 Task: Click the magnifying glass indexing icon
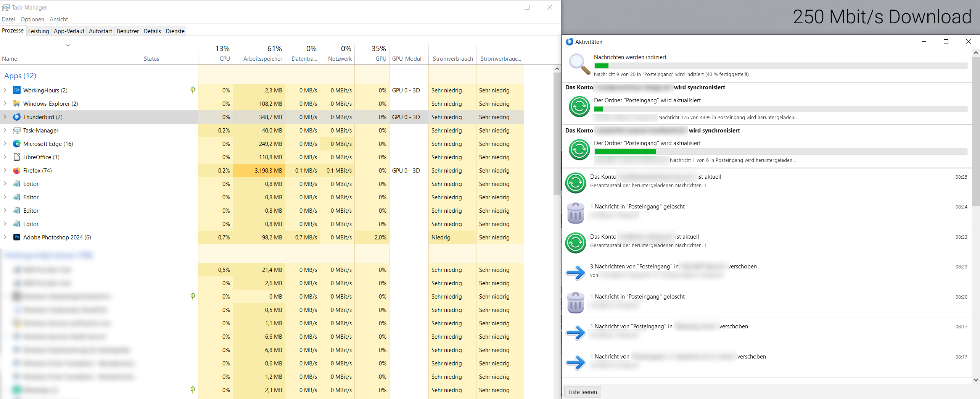[579, 64]
